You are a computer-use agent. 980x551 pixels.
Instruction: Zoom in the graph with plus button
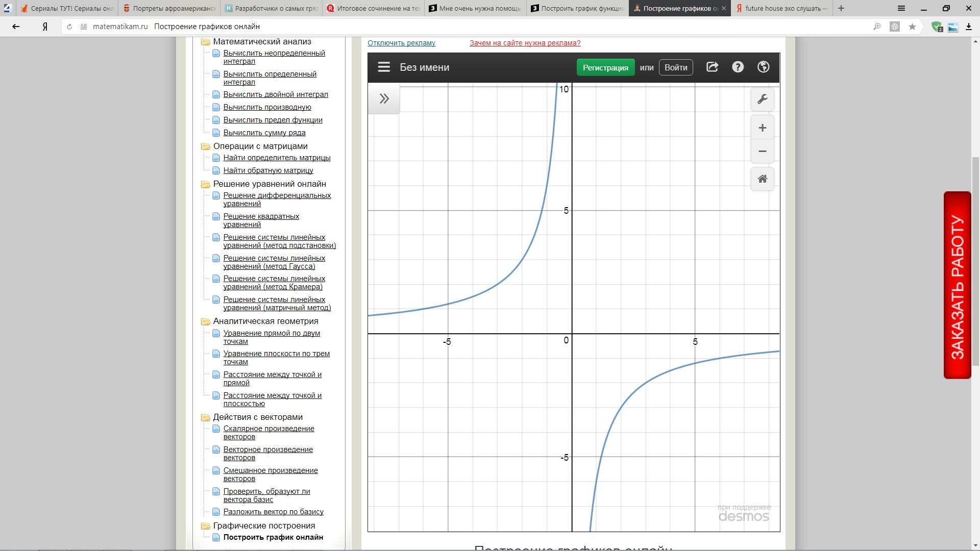(x=763, y=128)
